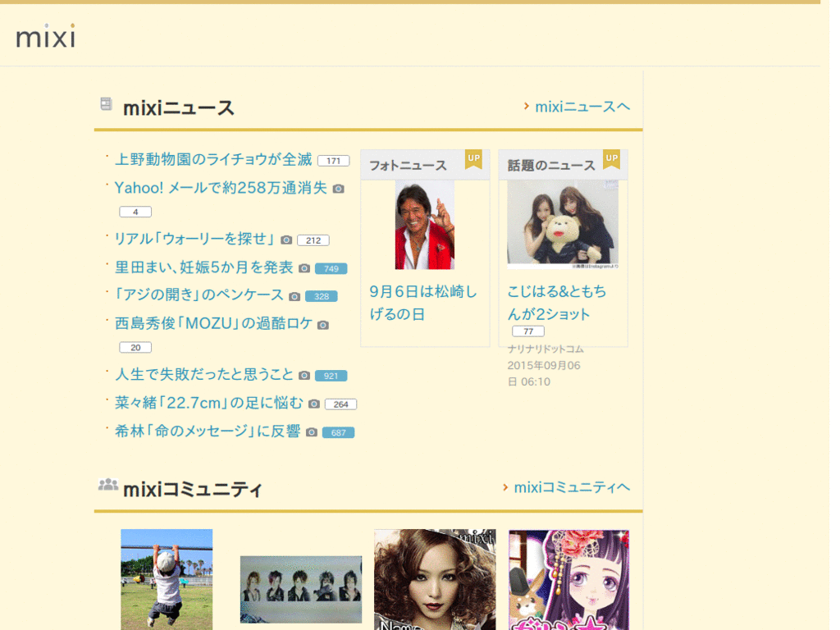Select the フォトニュース panel header
840x630 pixels.
click(425, 165)
